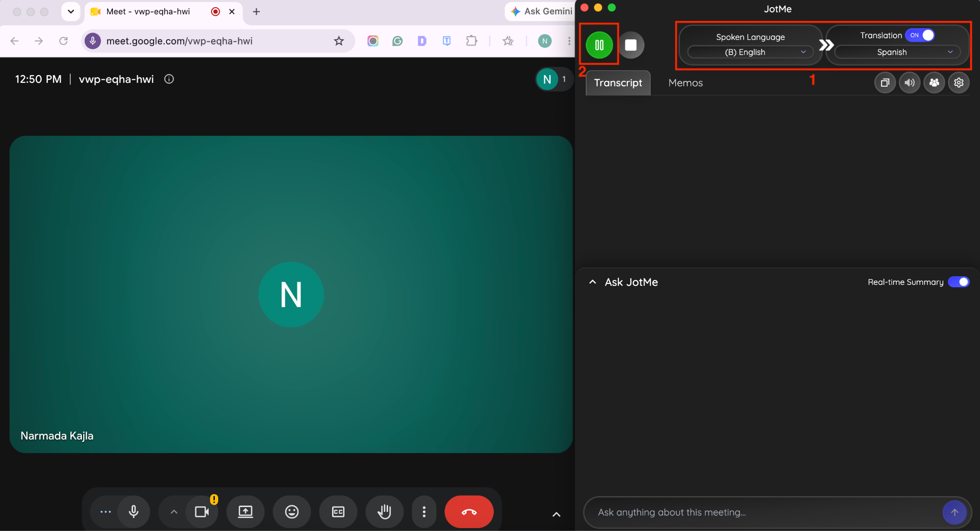Click Narmada Kajla's video tile avatar

[291, 294]
